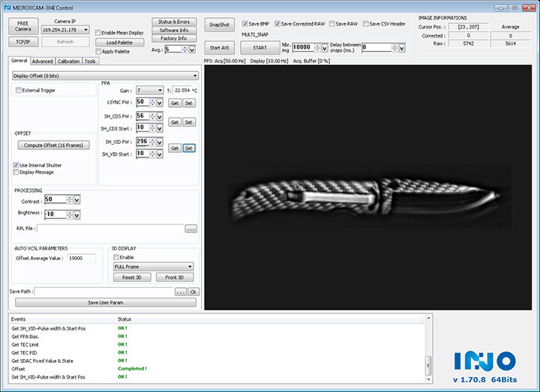
Task: Open the Save Path browse button
Action: [180, 292]
